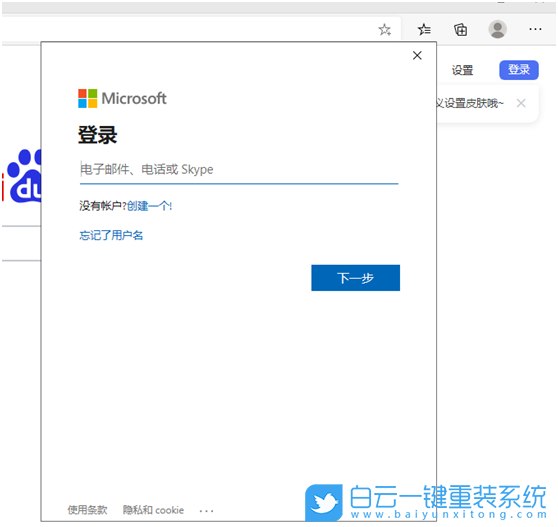The width and height of the screenshot is (558, 527).
Task: Click the 下一步 button
Action: click(x=355, y=278)
